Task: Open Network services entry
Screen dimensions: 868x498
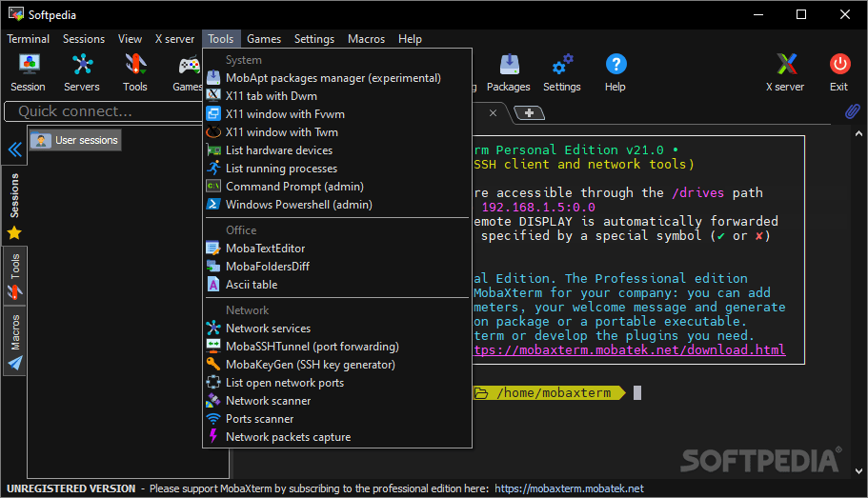Action: tap(337, 329)
